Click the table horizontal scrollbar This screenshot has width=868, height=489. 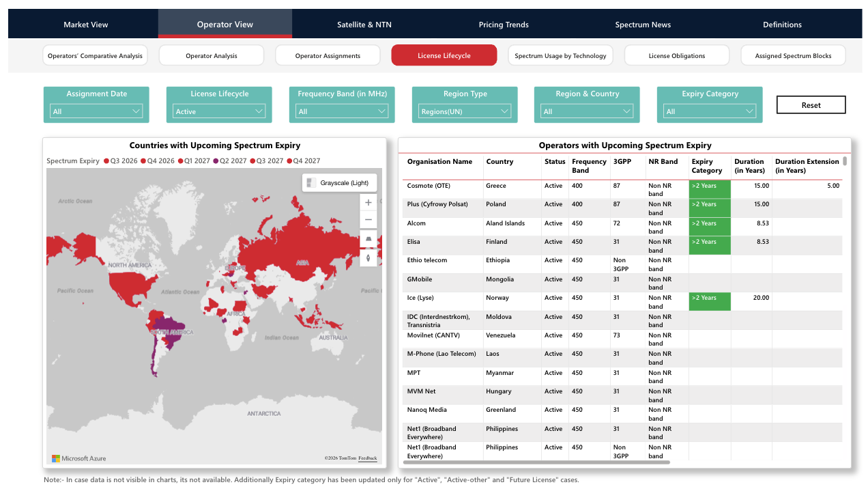(536, 462)
